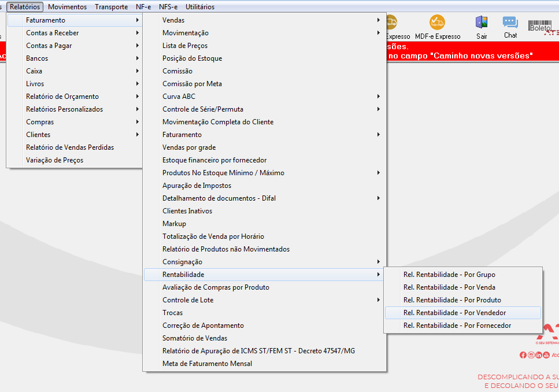The image size is (559, 392).
Task: Open the NF-e menu
Action: click(x=143, y=7)
